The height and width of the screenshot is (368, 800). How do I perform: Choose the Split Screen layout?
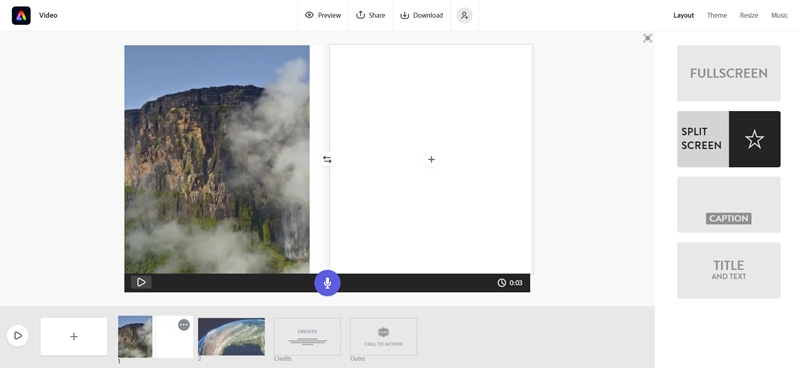729,139
